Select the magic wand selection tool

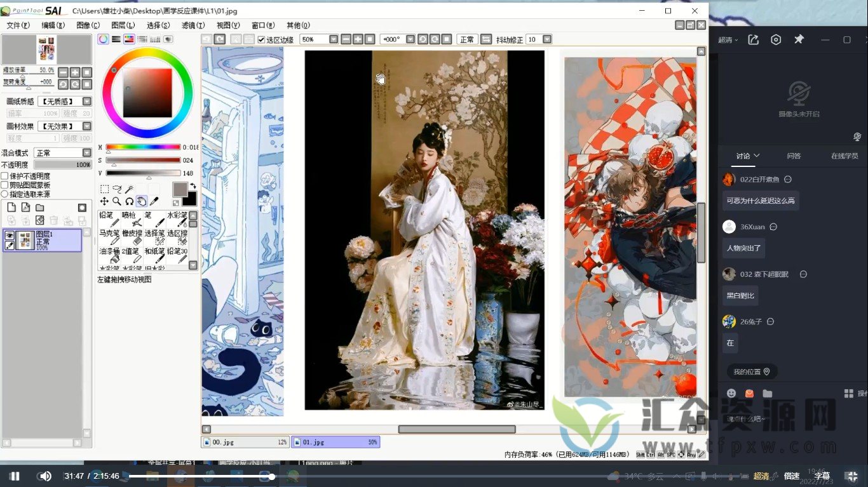tap(129, 189)
